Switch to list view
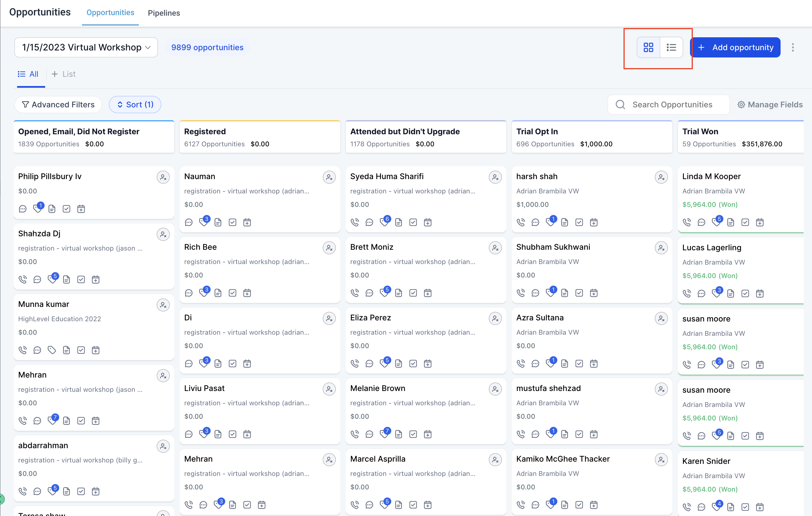812x516 pixels. click(671, 48)
